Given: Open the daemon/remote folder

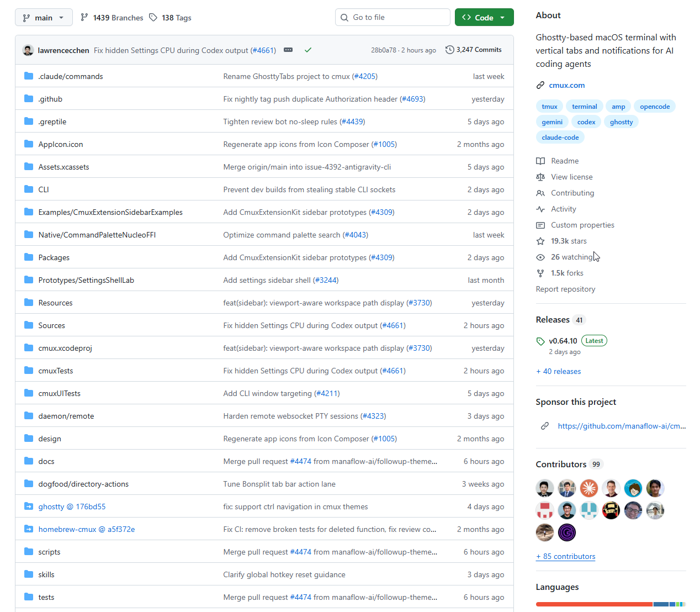Looking at the screenshot, I should coord(66,416).
